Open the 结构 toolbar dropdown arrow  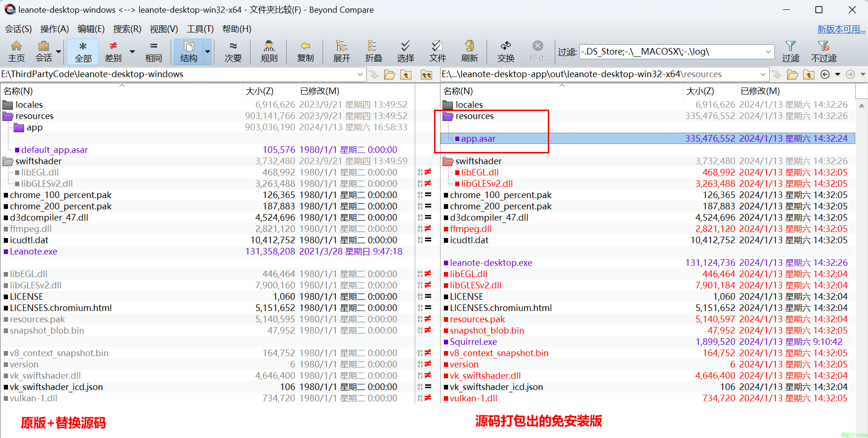(x=207, y=52)
